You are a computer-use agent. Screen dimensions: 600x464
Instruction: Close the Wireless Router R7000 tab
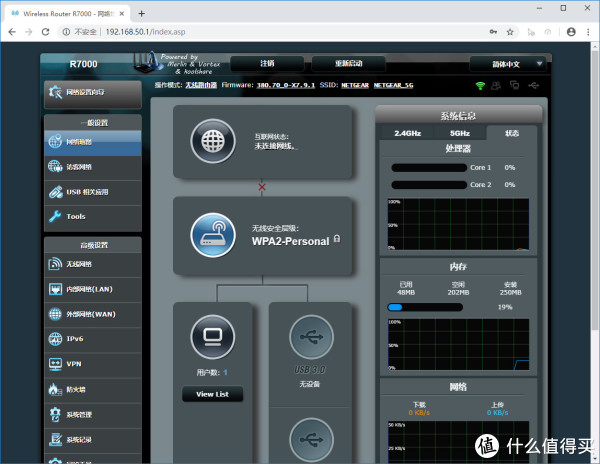coord(122,13)
